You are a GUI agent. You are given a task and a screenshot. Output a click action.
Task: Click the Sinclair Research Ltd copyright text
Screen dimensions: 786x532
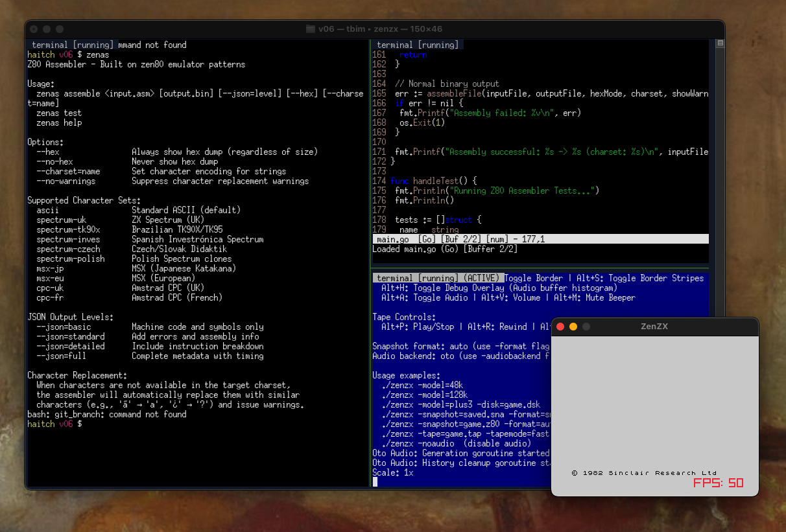coord(644,472)
